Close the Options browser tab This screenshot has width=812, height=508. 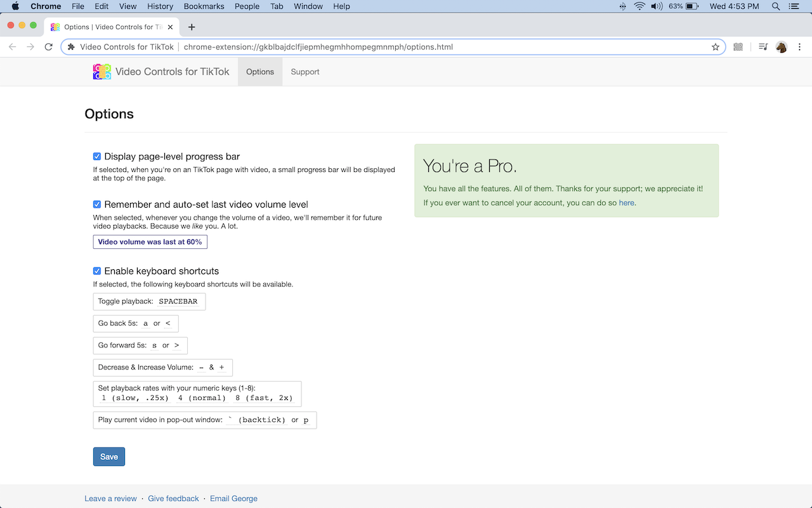point(170,27)
